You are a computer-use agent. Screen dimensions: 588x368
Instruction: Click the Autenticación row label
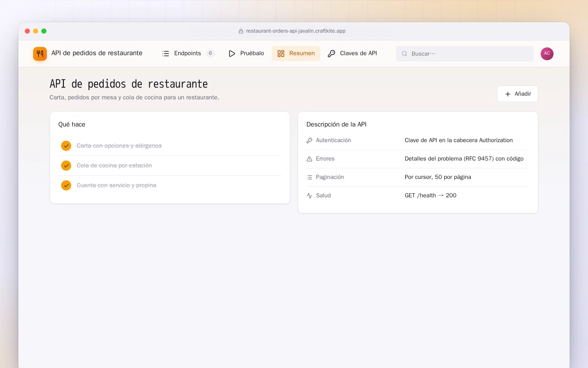(x=334, y=140)
